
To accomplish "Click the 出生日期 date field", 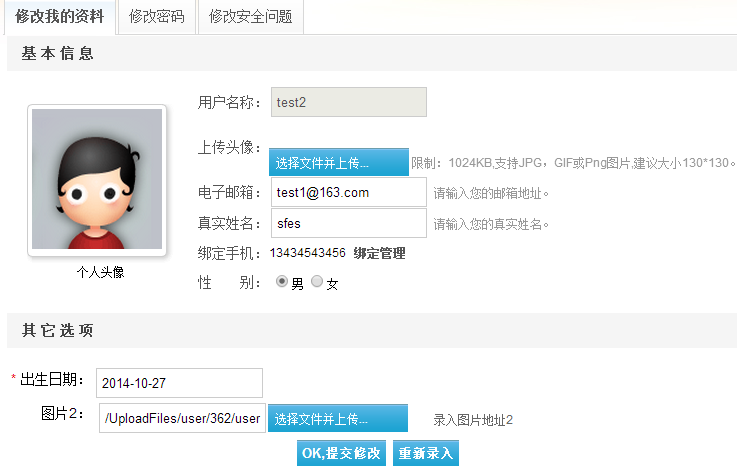I will pyautogui.click(x=179, y=383).
